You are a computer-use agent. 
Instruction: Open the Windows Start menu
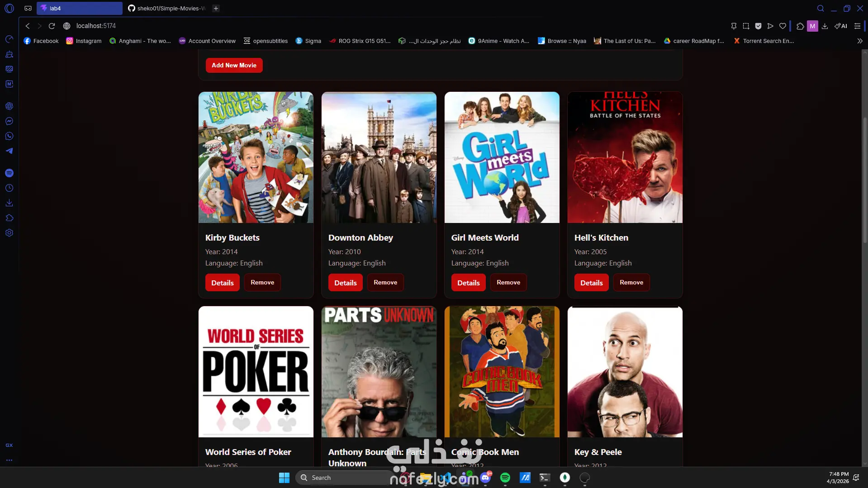click(284, 478)
